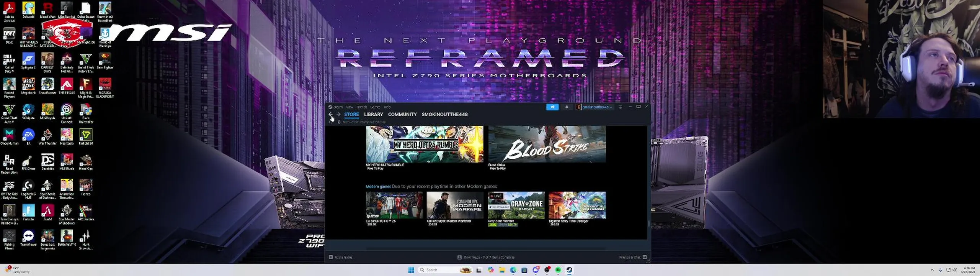The width and height of the screenshot is (980, 276).
Task: Open Spotify from the taskbar
Action: [x=558, y=270]
